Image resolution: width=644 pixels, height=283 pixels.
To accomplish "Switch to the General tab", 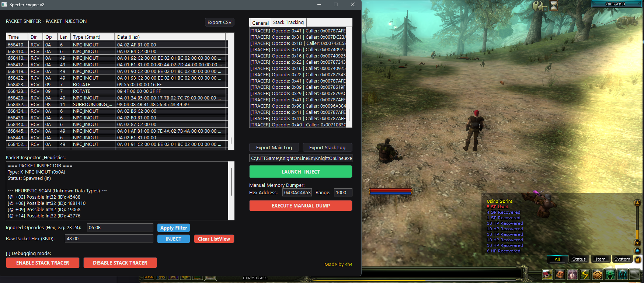I will pyautogui.click(x=260, y=23).
